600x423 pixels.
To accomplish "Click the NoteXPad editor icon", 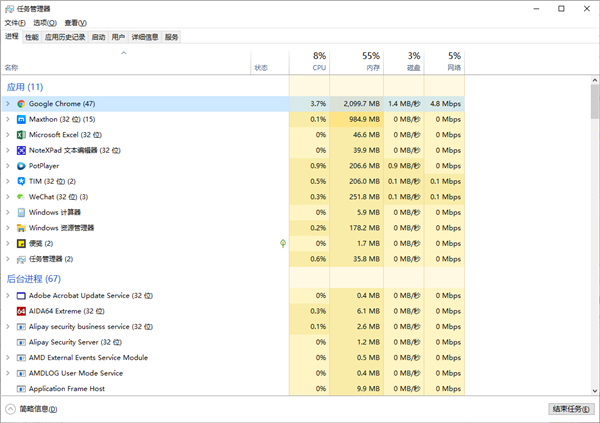I will pyautogui.click(x=21, y=150).
